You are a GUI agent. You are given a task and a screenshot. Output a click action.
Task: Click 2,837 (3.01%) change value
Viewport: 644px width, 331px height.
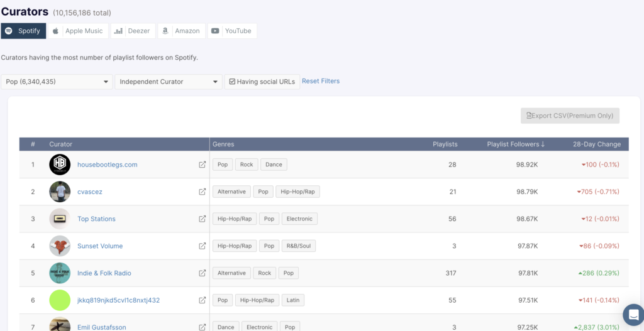tap(597, 327)
